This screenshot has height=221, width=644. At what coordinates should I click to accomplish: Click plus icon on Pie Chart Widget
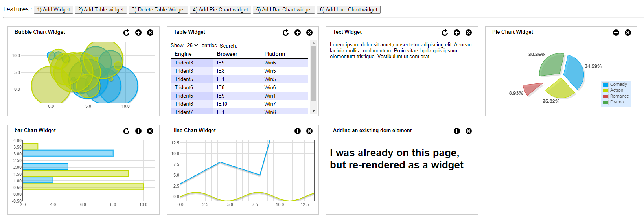616,33
